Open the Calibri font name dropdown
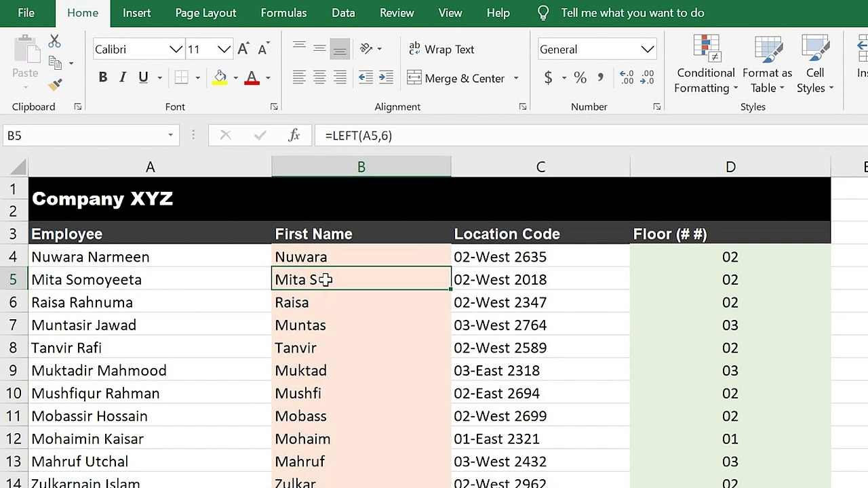868x488 pixels. pos(176,49)
